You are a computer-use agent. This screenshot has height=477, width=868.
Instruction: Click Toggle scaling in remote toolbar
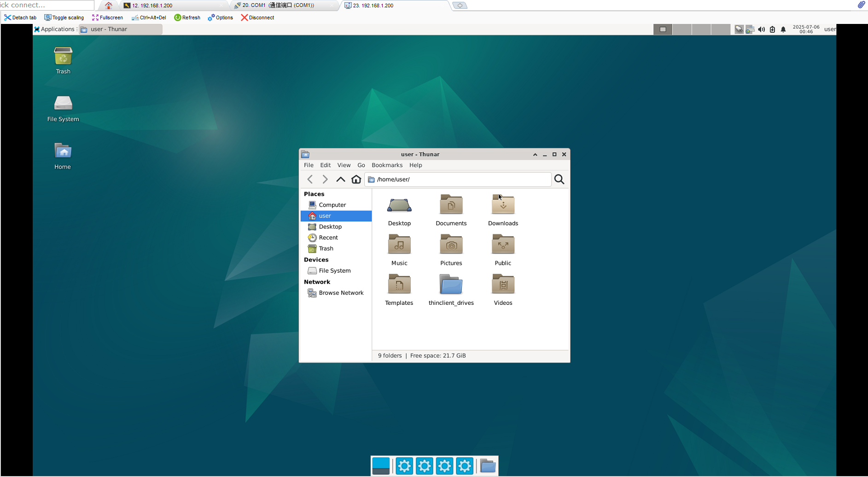click(64, 17)
